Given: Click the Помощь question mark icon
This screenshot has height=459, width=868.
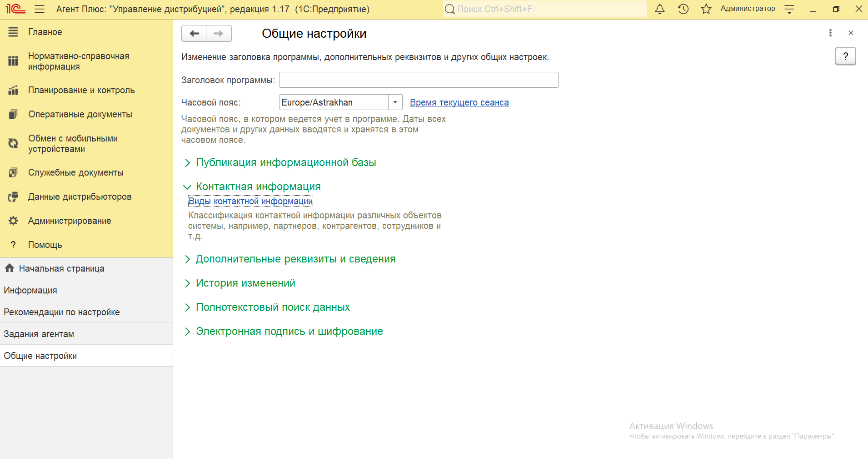Looking at the screenshot, I should pyautogui.click(x=13, y=245).
